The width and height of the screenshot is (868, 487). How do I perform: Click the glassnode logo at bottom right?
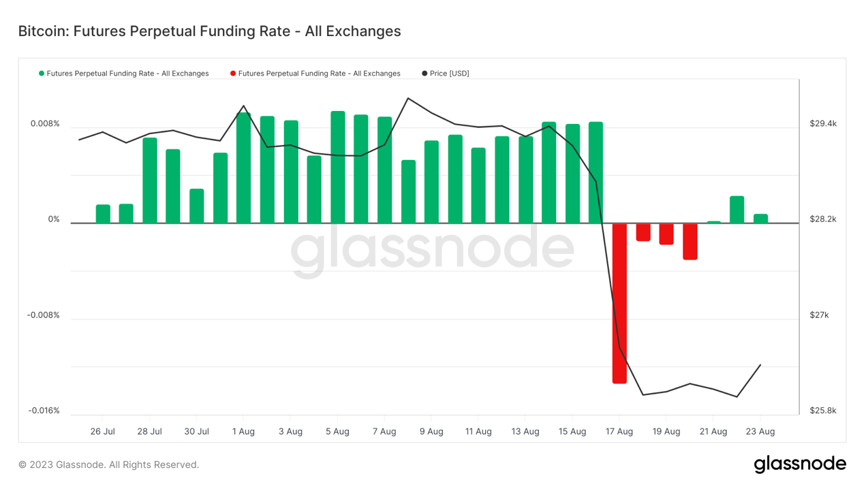(x=800, y=465)
